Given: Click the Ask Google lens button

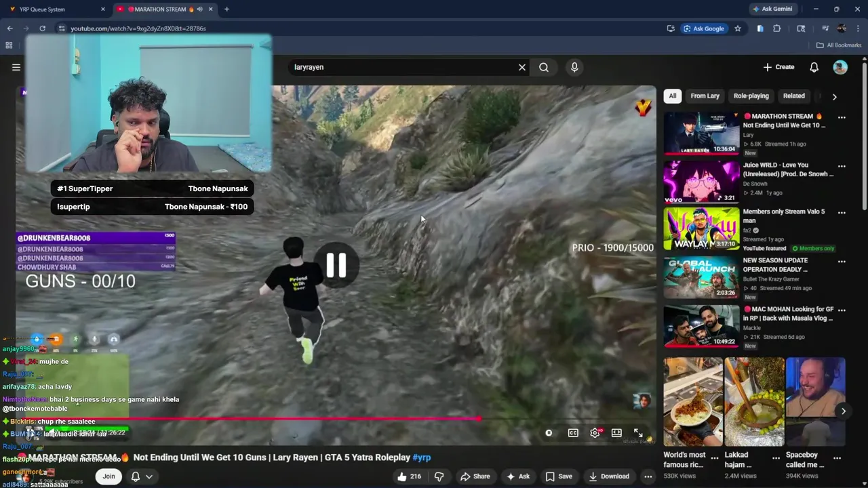Looking at the screenshot, I should (704, 28).
